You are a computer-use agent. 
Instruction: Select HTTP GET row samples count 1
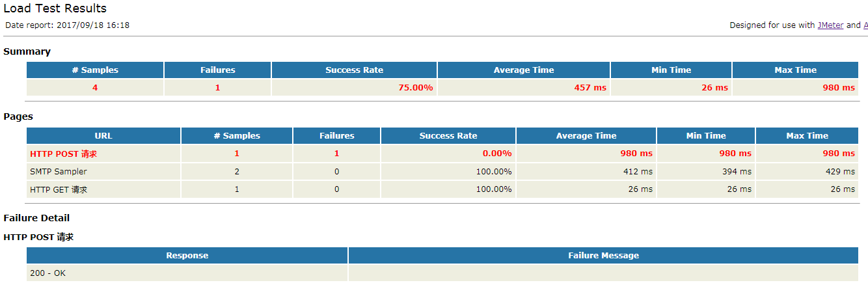click(237, 189)
